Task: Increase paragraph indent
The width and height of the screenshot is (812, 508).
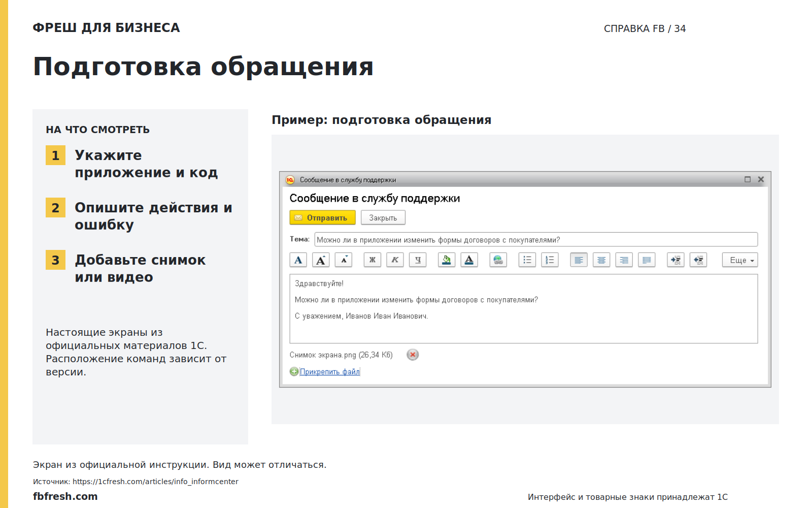Action: (x=675, y=260)
